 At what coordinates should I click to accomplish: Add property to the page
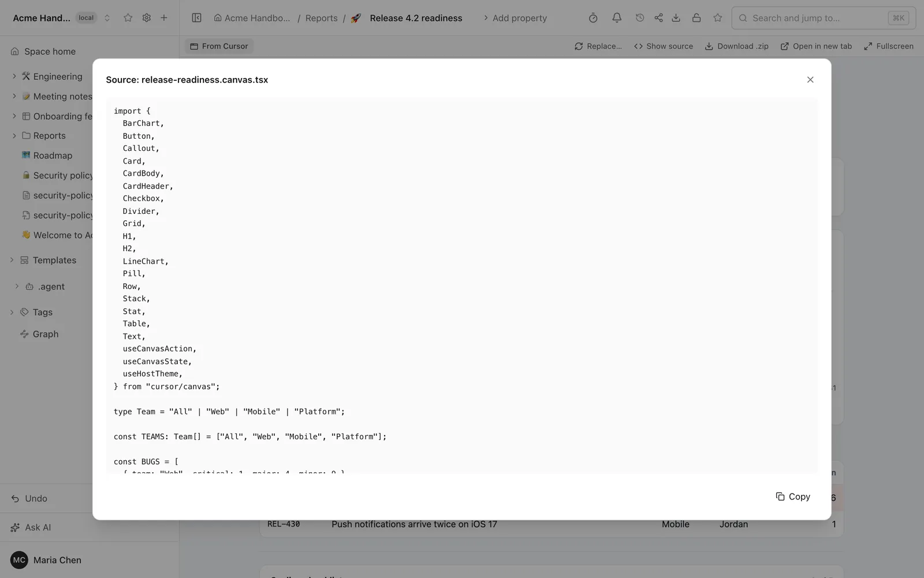[x=515, y=18]
